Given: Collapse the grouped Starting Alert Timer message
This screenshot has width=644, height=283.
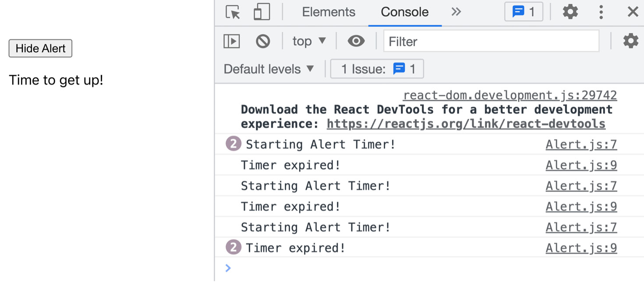Looking at the screenshot, I should point(233,143).
